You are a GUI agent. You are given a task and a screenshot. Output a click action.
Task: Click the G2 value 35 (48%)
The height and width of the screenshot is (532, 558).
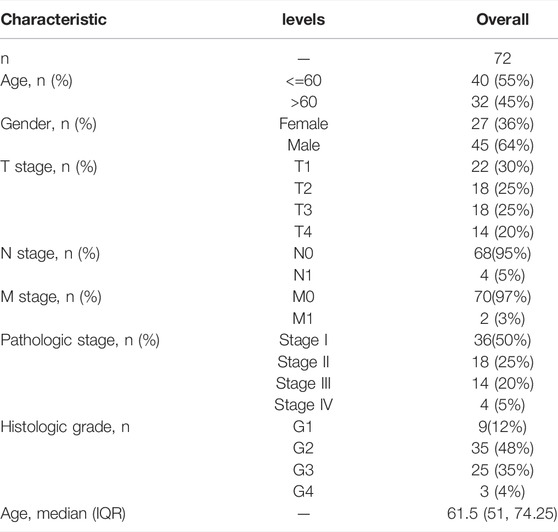click(502, 448)
